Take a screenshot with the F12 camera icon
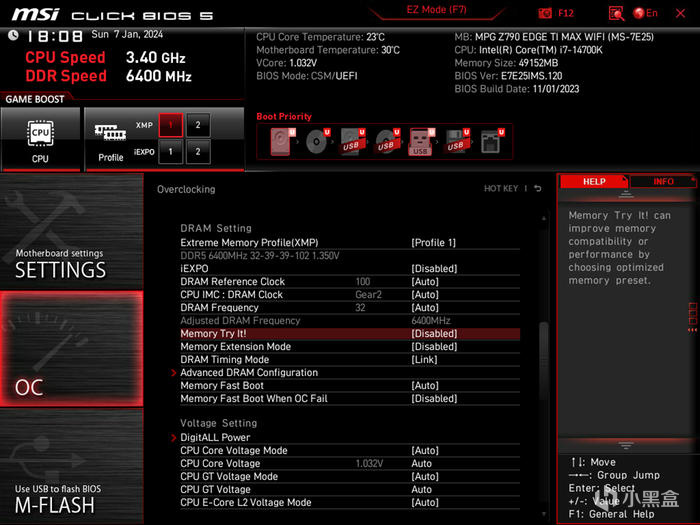This screenshot has height=525, width=700. [x=545, y=13]
